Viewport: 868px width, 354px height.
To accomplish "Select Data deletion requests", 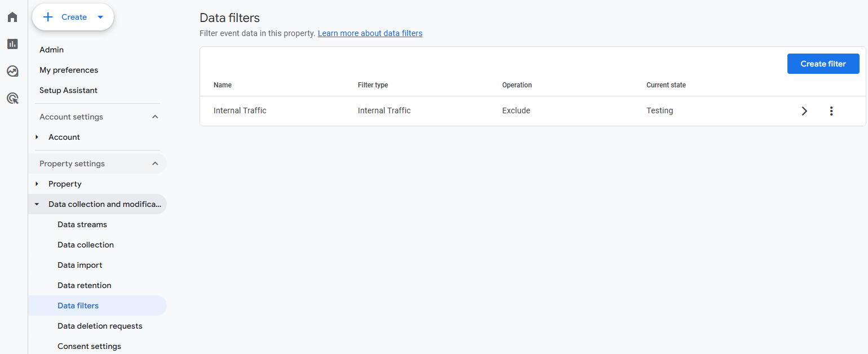I will (x=100, y=326).
